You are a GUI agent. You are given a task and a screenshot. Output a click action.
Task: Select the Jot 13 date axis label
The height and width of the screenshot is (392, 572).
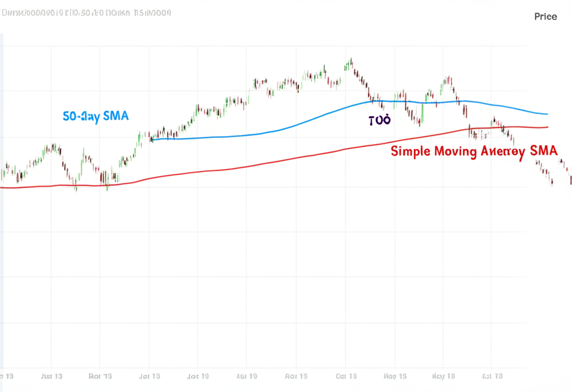click(150, 376)
